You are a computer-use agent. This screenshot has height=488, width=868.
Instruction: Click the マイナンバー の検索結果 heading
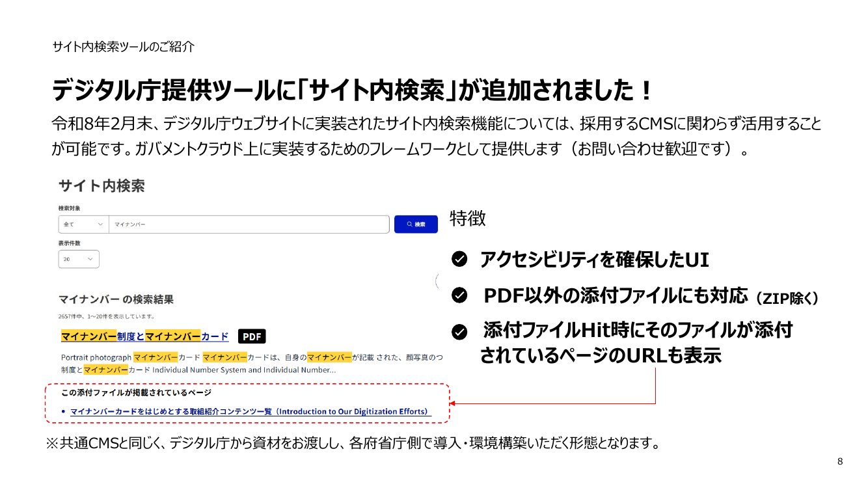(x=116, y=299)
